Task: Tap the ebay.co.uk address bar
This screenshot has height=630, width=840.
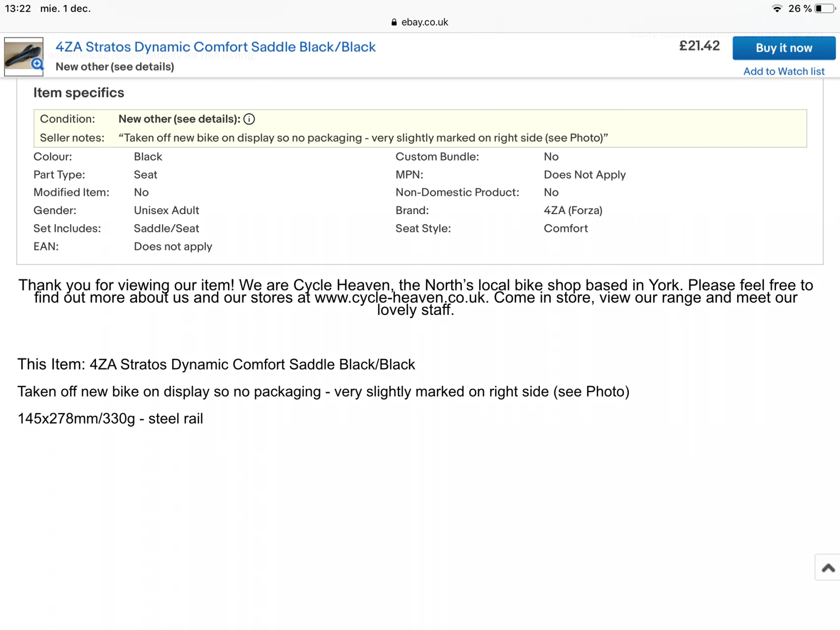Action: pyautogui.click(x=420, y=22)
